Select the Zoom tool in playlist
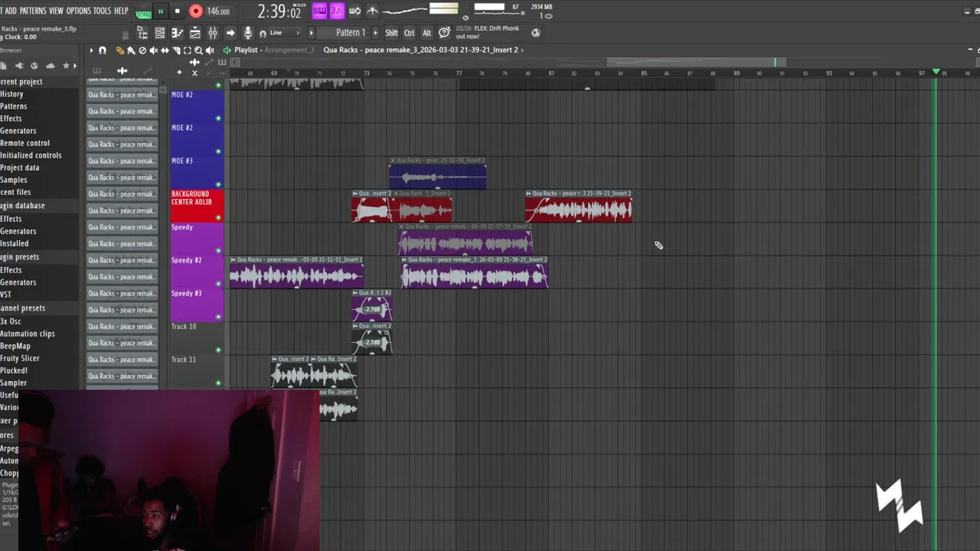This screenshot has width=980, height=551. 199,51
